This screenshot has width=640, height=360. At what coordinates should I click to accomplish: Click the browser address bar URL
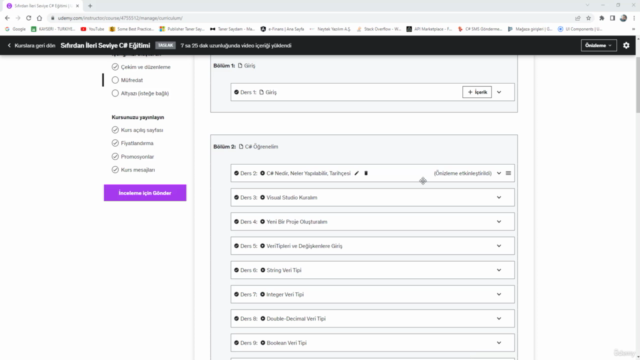click(x=120, y=18)
